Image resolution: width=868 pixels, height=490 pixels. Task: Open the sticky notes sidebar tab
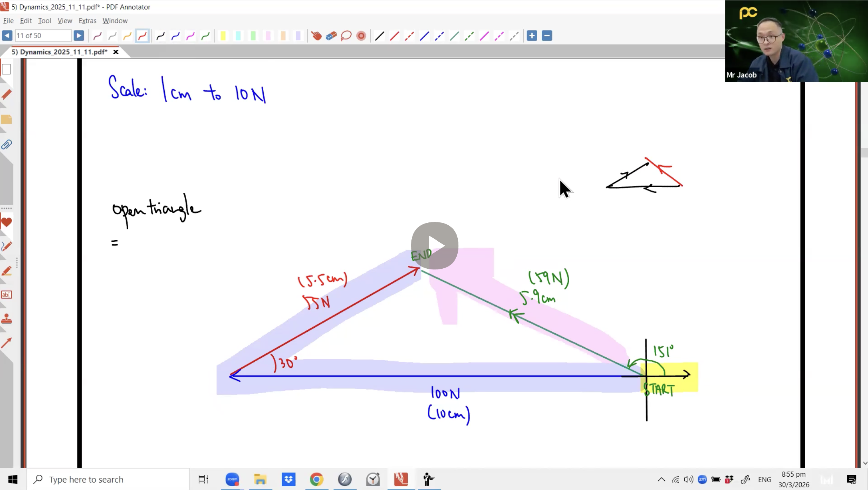coord(6,119)
